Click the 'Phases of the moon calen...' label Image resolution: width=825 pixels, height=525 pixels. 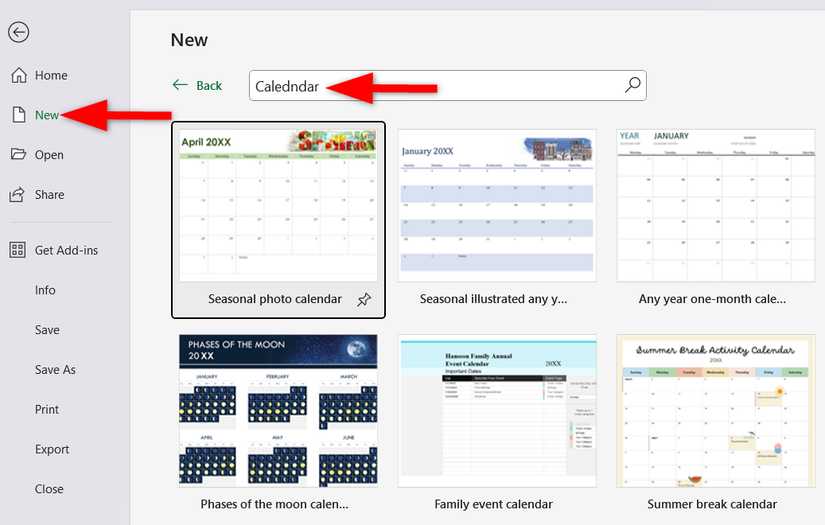(274, 504)
